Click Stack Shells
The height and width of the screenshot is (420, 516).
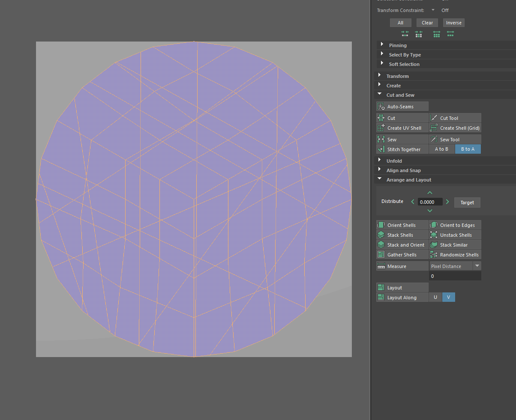pyautogui.click(x=402, y=235)
